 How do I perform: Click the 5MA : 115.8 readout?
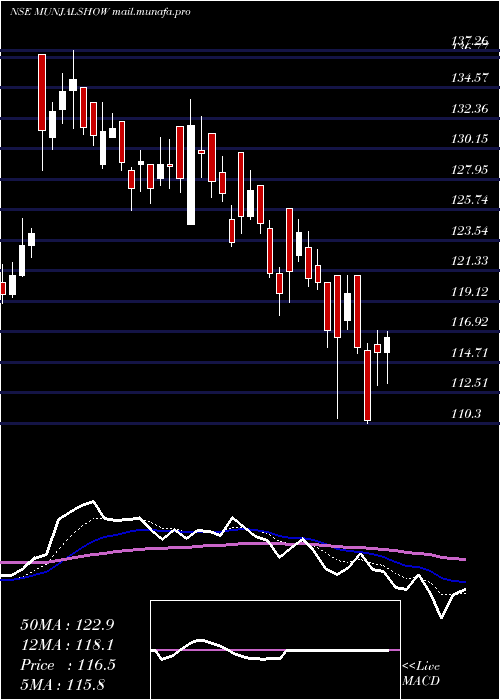coord(62,684)
